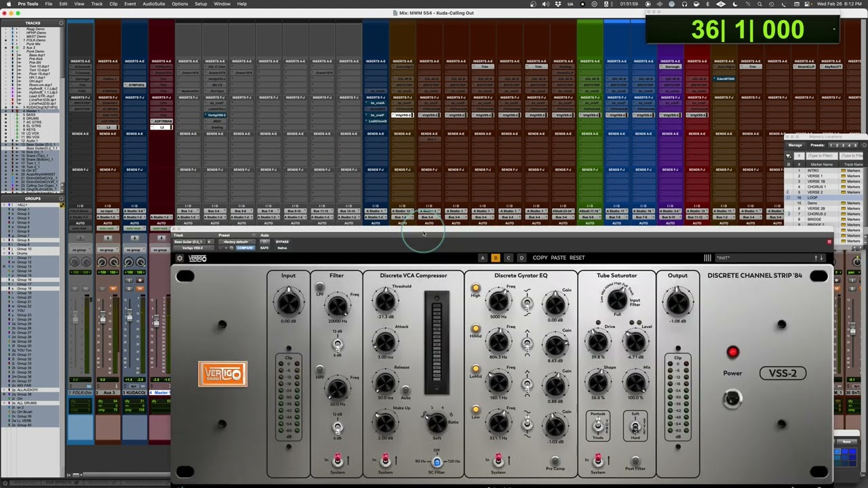This screenshot has width=868, height=488.
Task: Toggle the High EQ band on/off
Action: [x=475, y=288]
